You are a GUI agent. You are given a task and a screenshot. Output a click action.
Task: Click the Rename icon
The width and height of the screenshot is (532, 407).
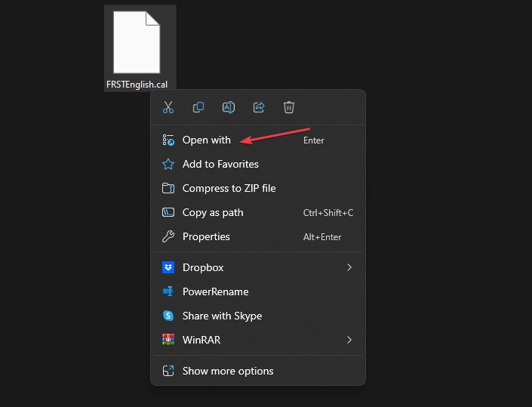click(229, 107)
